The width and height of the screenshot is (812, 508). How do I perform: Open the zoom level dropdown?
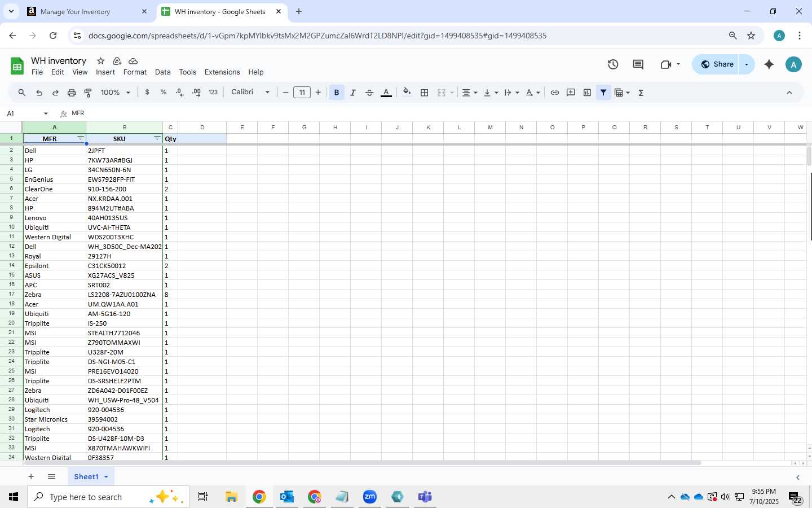tap(116, 93)
